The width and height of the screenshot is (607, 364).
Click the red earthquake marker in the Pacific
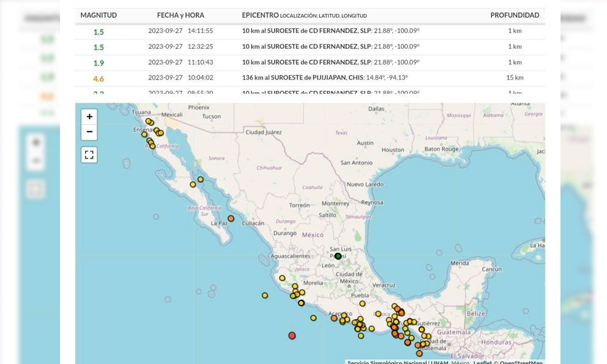[292, 335]
